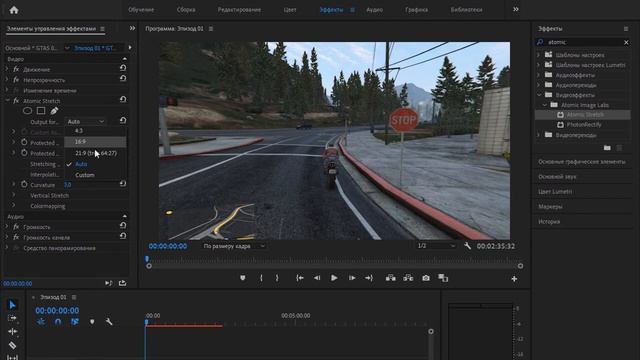
Task: Open the По размеру кадра zoom dropdown
Action: coord(234,246)
